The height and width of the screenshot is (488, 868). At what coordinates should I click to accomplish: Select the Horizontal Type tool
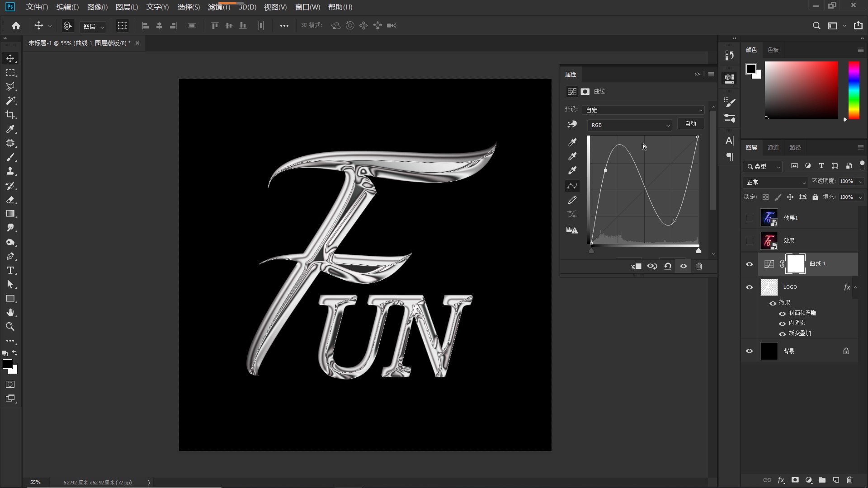tap(10, 271)
